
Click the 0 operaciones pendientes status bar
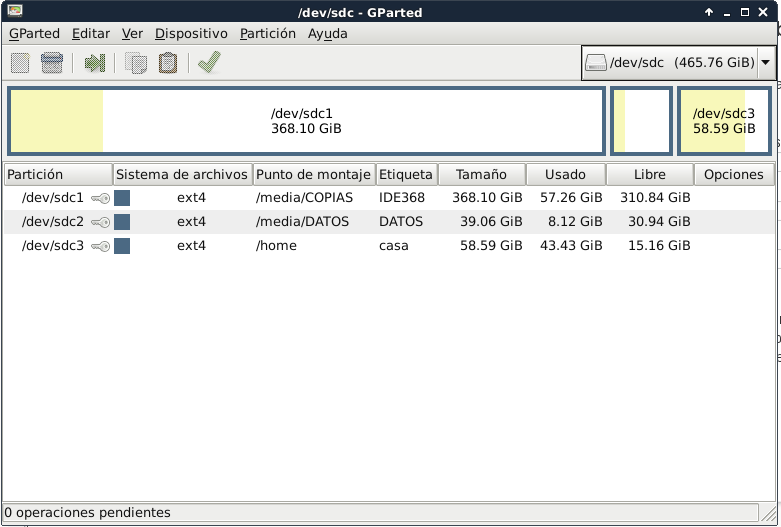[381, 513]
